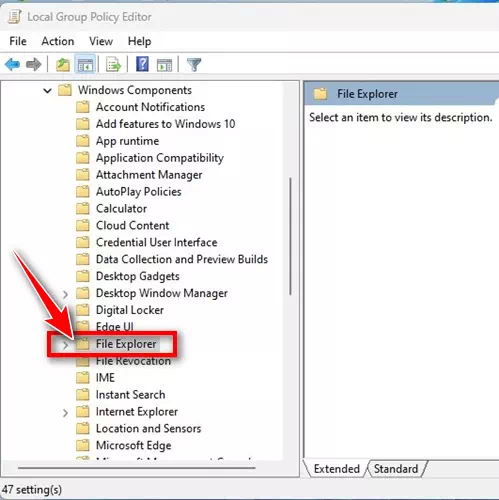This screenshot has width=499, height=500.
Task: Select the File Revocation folder
Action: (x=133, y=361)
